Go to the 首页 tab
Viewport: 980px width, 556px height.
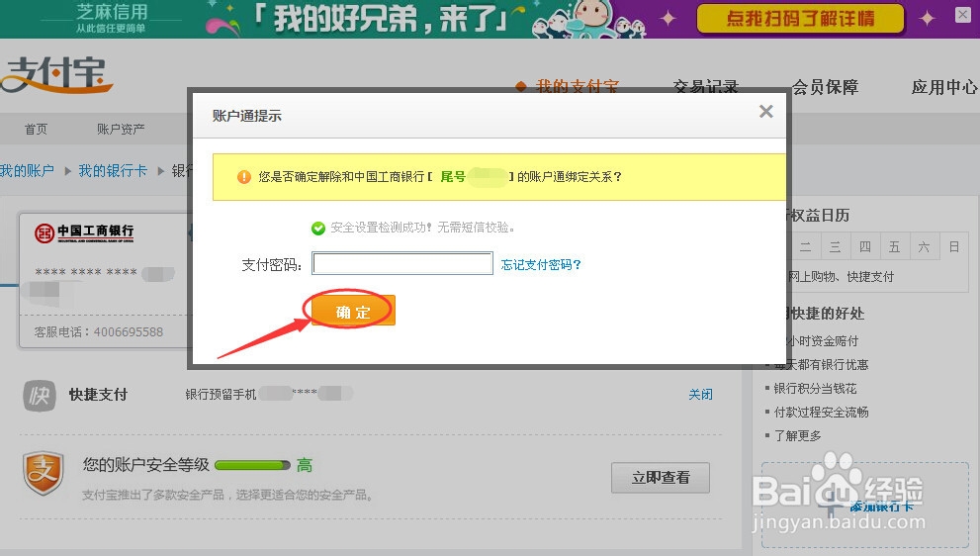click(36, 129)
